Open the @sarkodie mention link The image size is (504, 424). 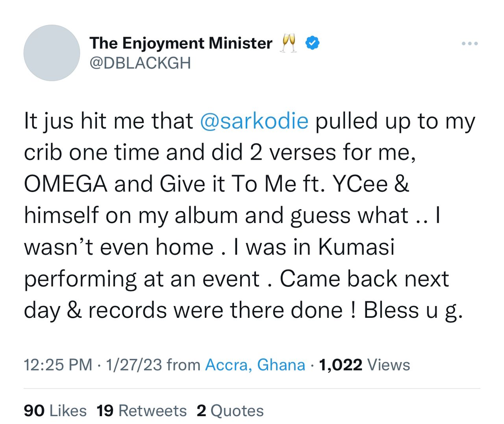pyautogui.click(x=254, y=121)
